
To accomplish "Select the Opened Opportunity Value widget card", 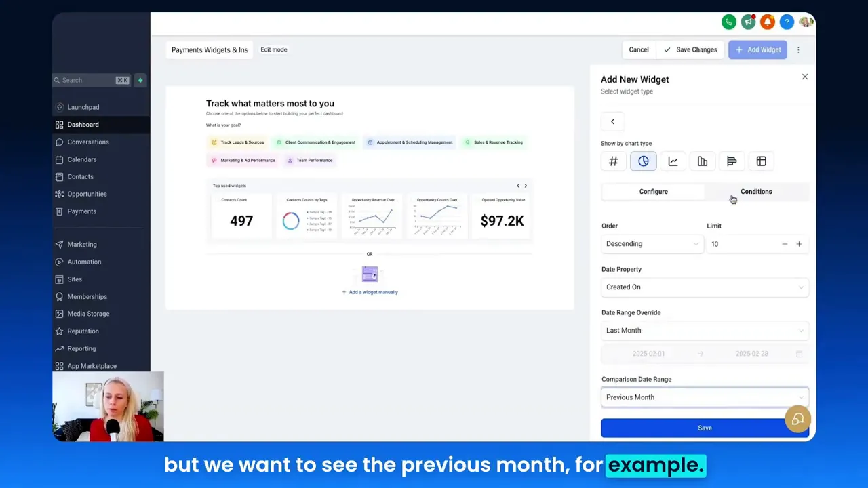I will (x=502, y=216).
